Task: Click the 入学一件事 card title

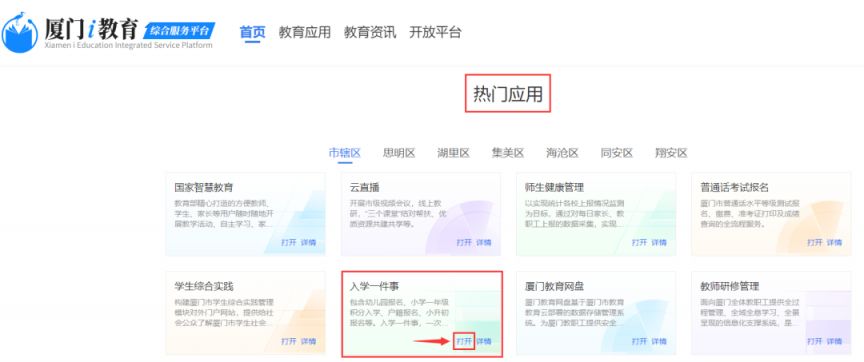Action: click(374, 287)
